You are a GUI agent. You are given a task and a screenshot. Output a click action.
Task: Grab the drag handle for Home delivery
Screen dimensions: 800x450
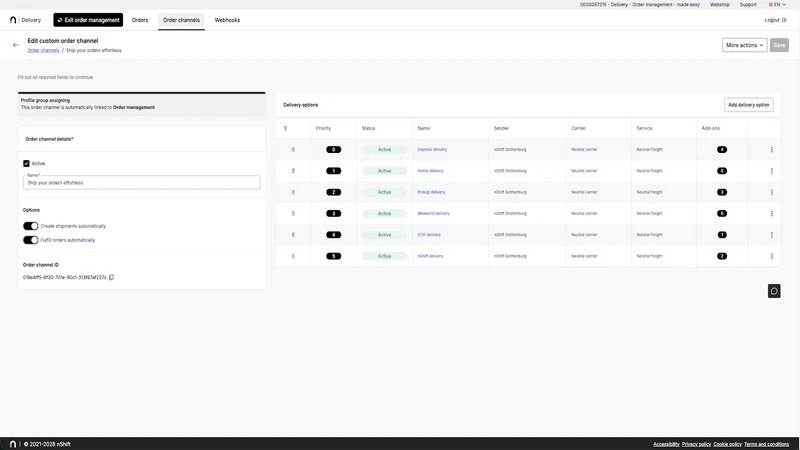(293, 171)
